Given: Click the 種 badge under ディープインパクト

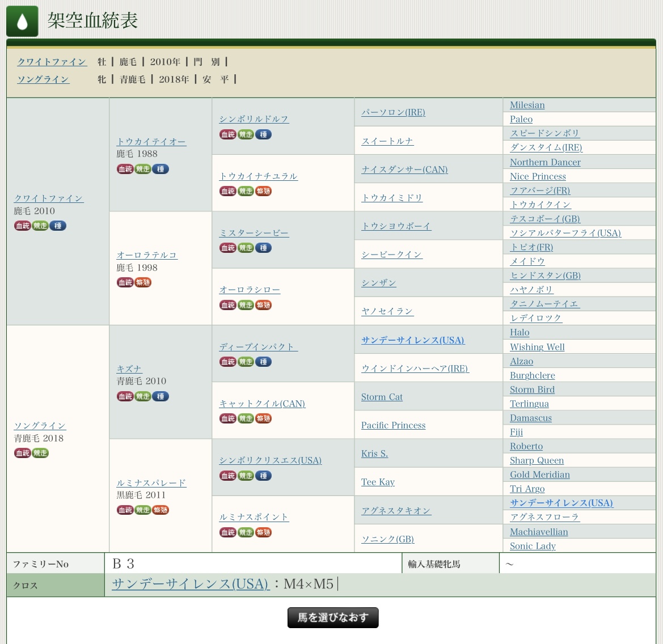Looking at the screenshot, I should [263, 362].
